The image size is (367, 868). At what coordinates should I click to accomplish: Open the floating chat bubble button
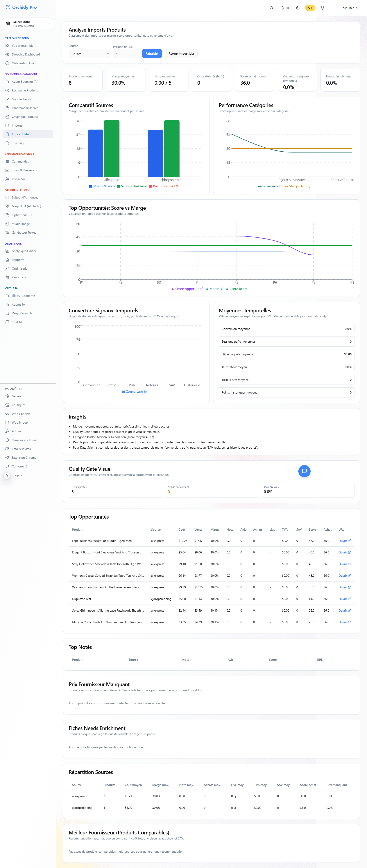(x=304, y=471)
